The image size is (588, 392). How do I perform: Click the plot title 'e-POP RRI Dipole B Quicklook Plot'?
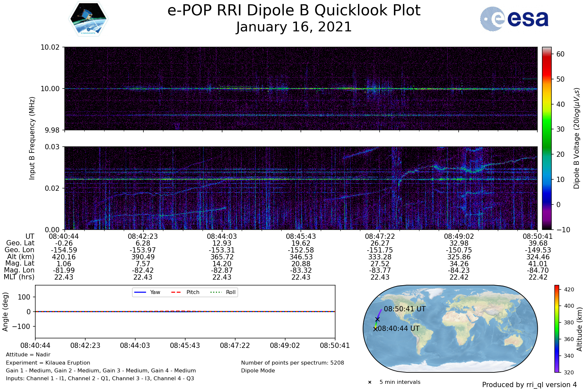[x=294, y=10]
